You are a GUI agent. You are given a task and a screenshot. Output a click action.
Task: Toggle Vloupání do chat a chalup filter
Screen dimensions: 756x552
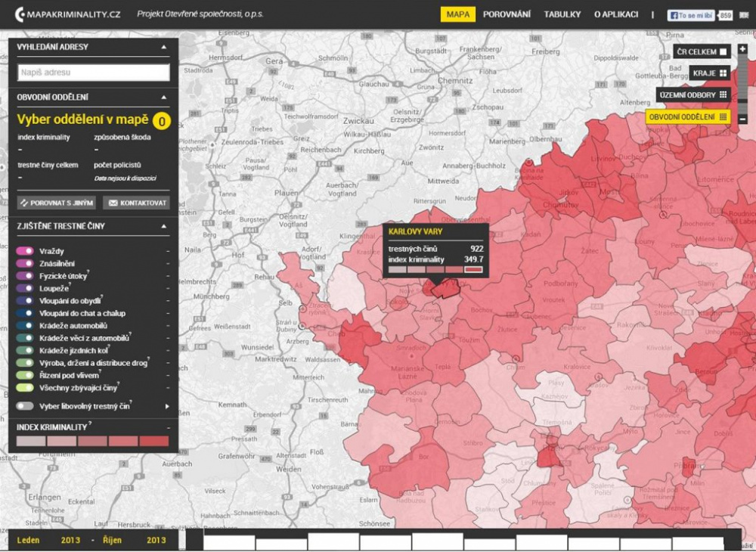[25, 313]
